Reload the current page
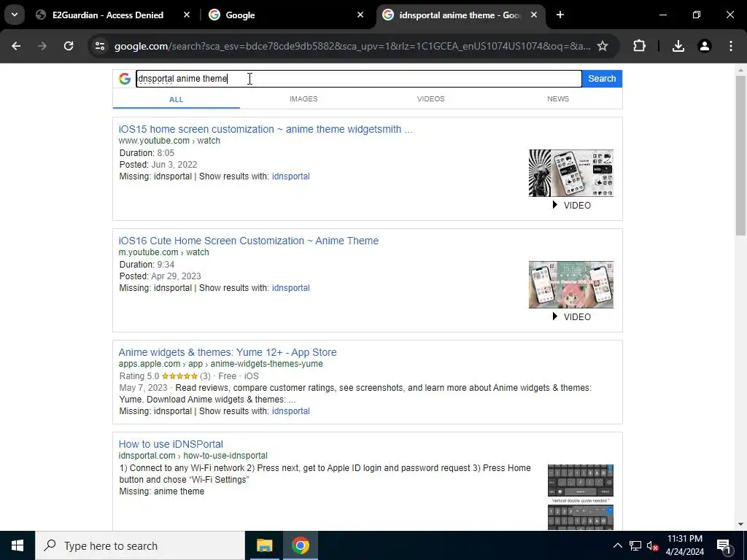The image size is (747, 560). tap(69, 46)
